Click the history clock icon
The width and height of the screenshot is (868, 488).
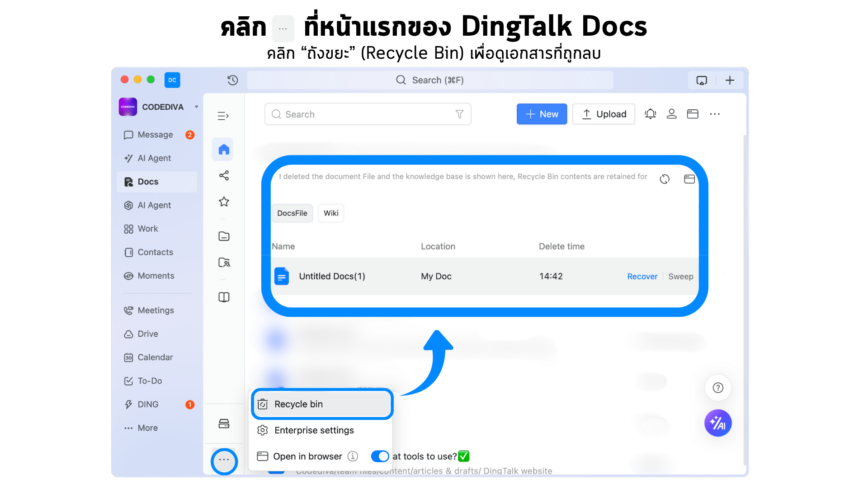pos(232,80)
